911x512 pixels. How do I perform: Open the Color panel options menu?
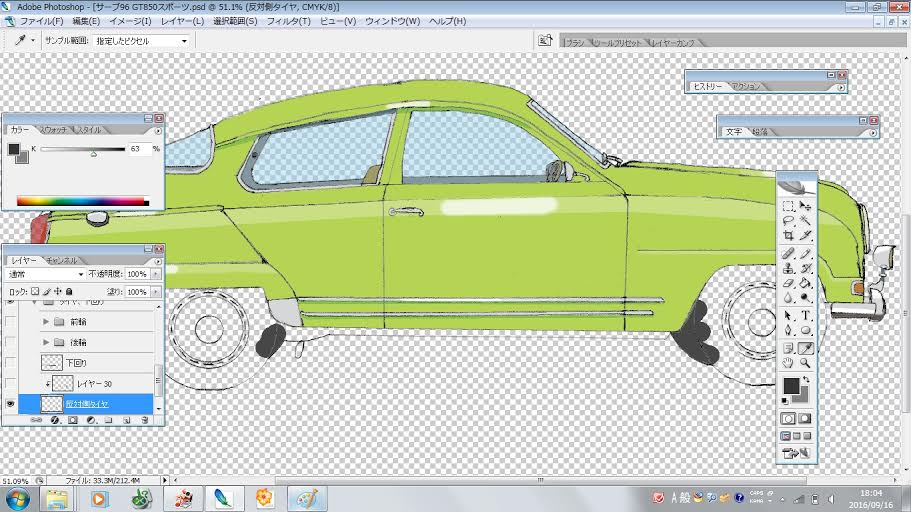(x=158, y=131)
